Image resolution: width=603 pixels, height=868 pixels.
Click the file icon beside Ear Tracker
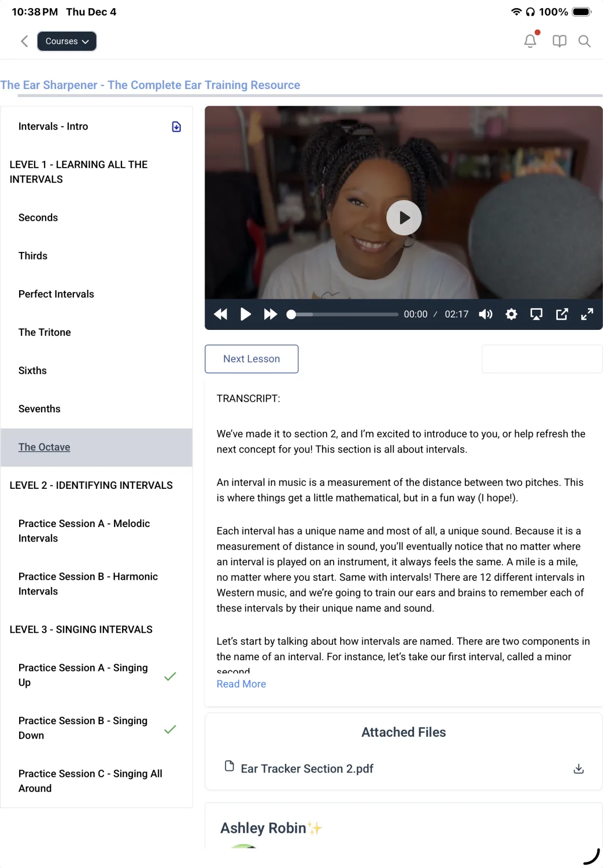230,766
